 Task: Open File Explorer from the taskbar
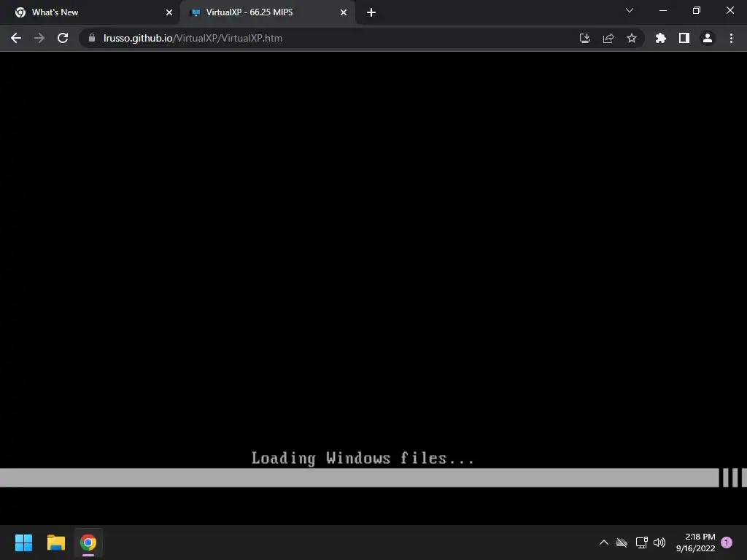[x=55, y=542]
